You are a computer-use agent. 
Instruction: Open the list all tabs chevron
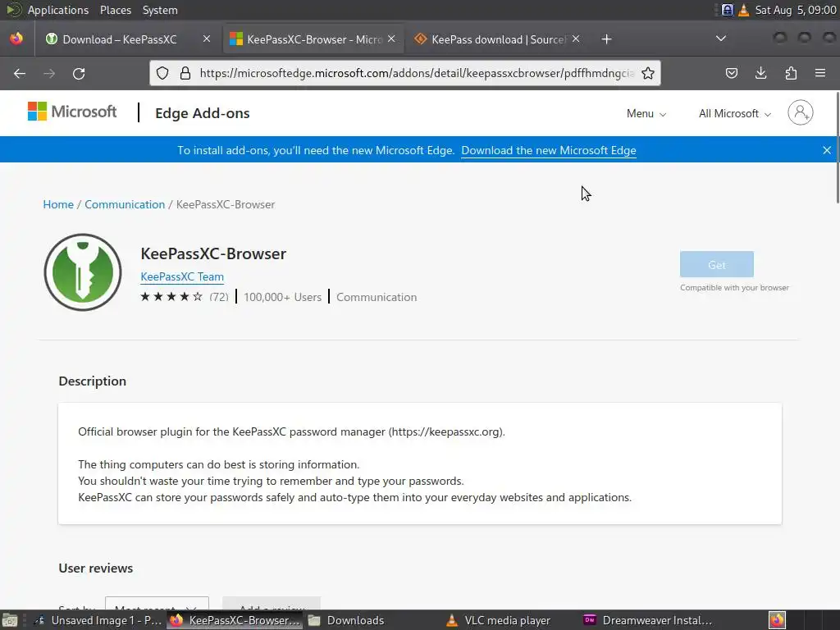pos(721,39)
